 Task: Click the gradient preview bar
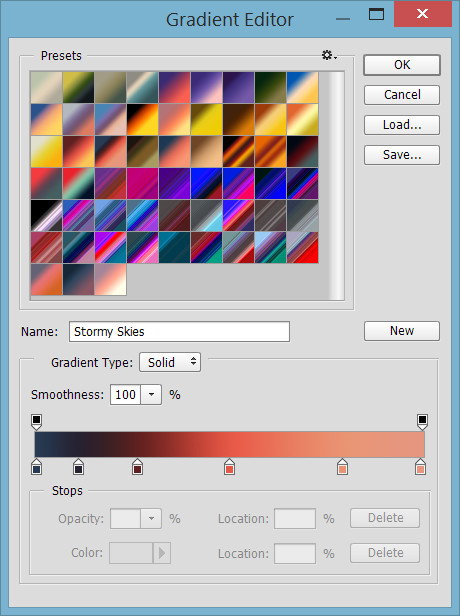pos(230,444)
